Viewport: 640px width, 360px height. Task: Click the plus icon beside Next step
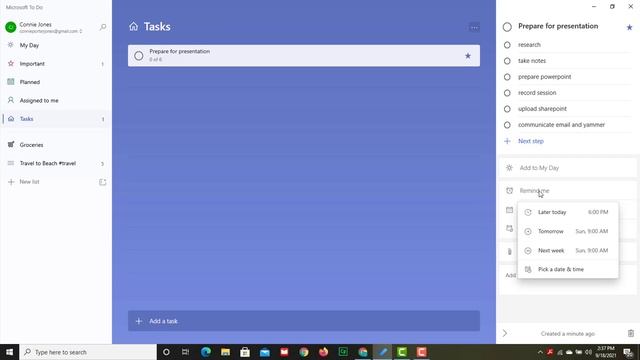click(x=507, y=141)
